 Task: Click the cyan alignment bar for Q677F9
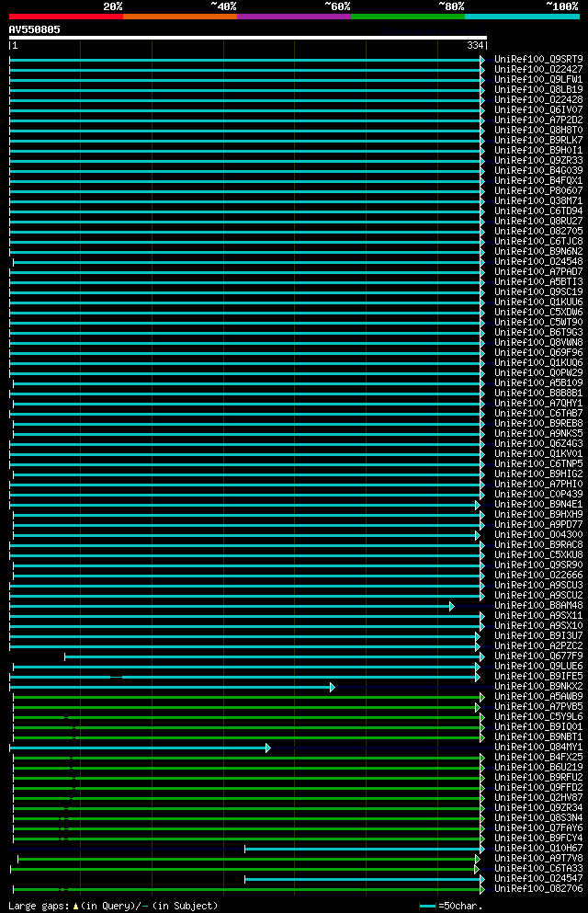[274, 657]
